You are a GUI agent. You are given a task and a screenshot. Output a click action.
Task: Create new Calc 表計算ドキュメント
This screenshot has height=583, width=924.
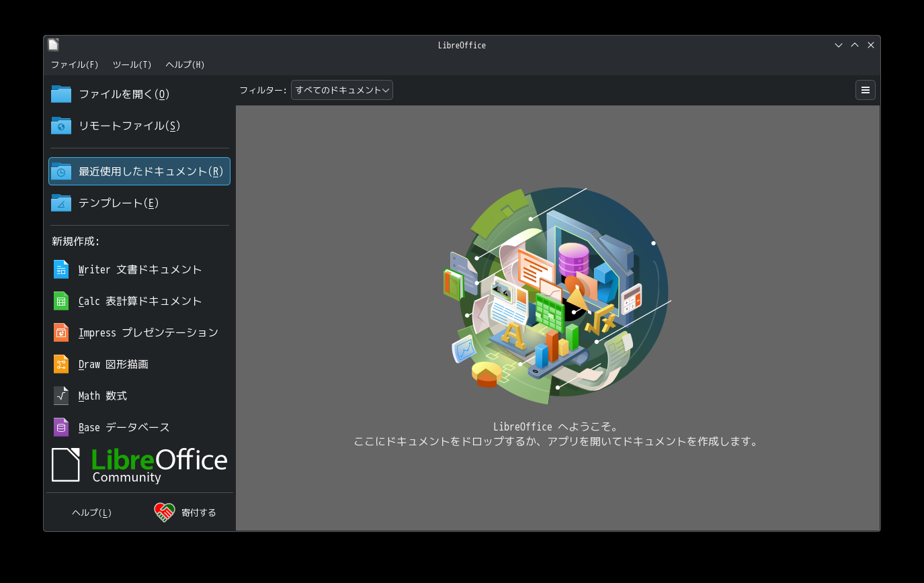coord(140,301)
